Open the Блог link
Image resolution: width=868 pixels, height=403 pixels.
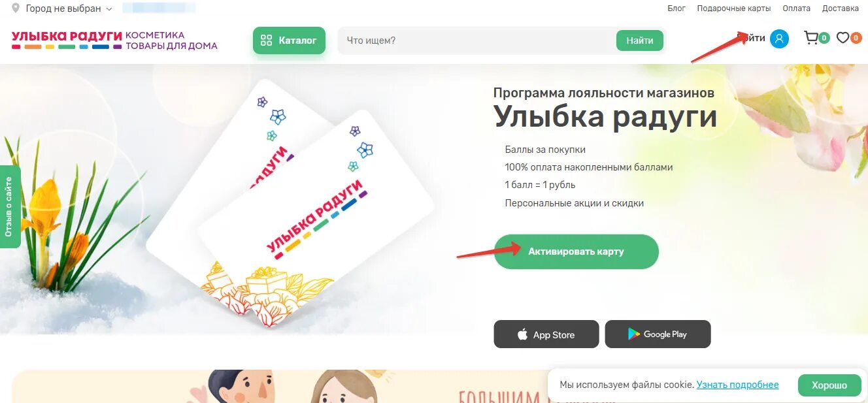[676, 8]
